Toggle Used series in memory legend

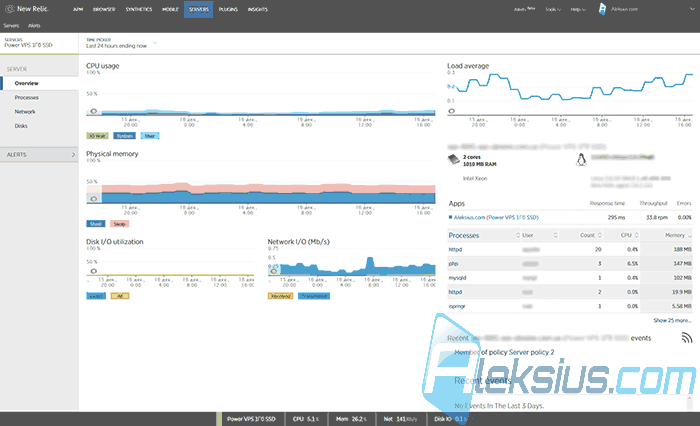(x=96, y=224)
